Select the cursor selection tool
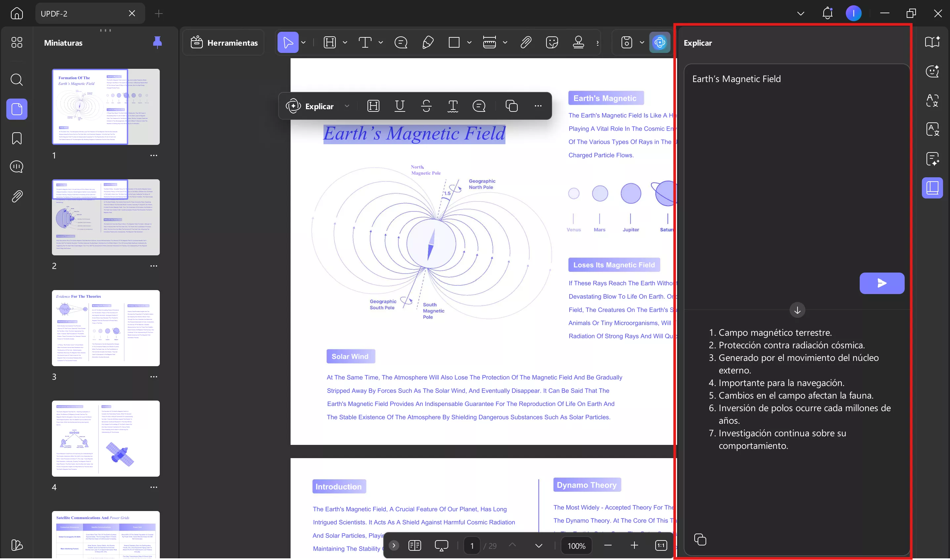950x560 pixels. pos(288,42)
